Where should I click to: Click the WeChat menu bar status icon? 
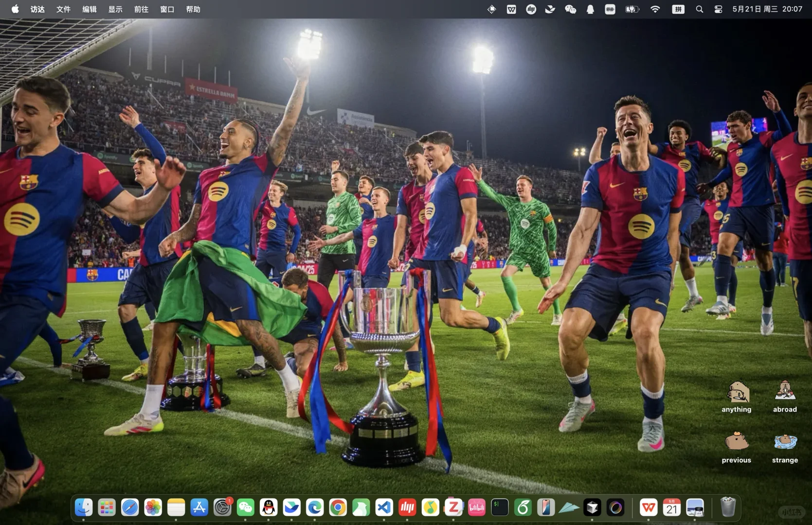(570, 9)
